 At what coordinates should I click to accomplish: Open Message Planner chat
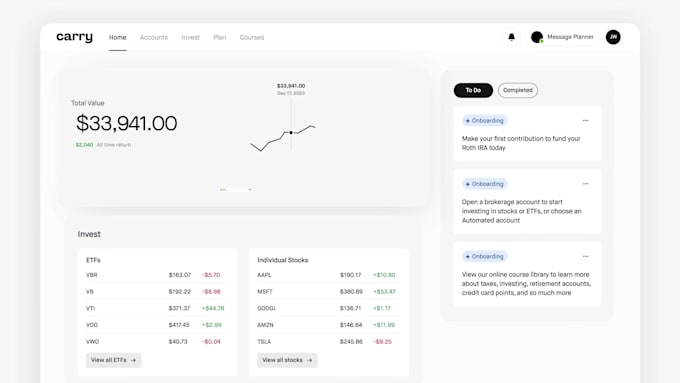point(563,37)
